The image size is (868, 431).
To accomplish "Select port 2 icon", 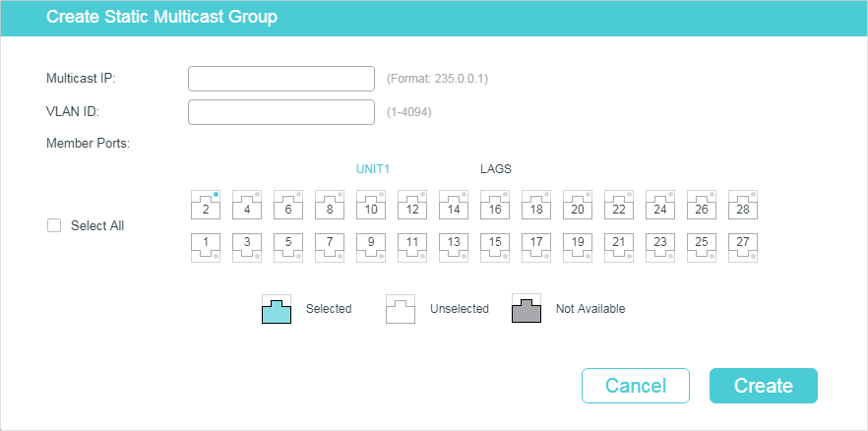I will point(205,205).
